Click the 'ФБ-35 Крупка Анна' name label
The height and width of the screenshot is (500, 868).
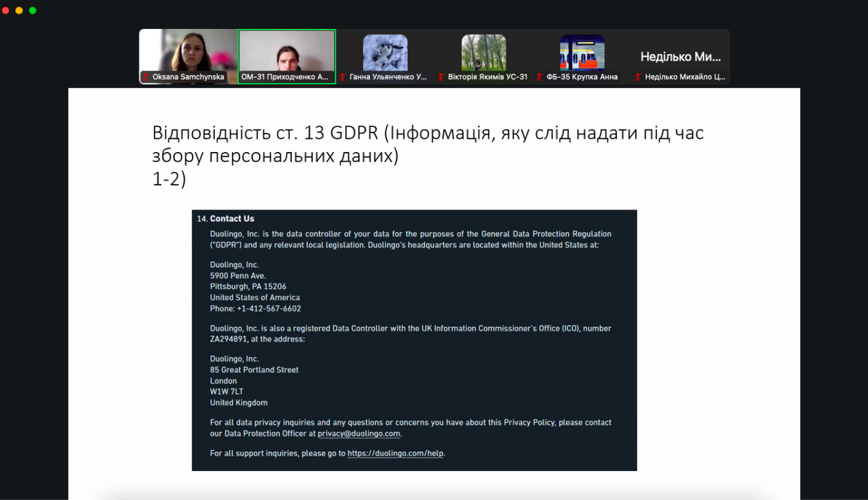(582, 77)
